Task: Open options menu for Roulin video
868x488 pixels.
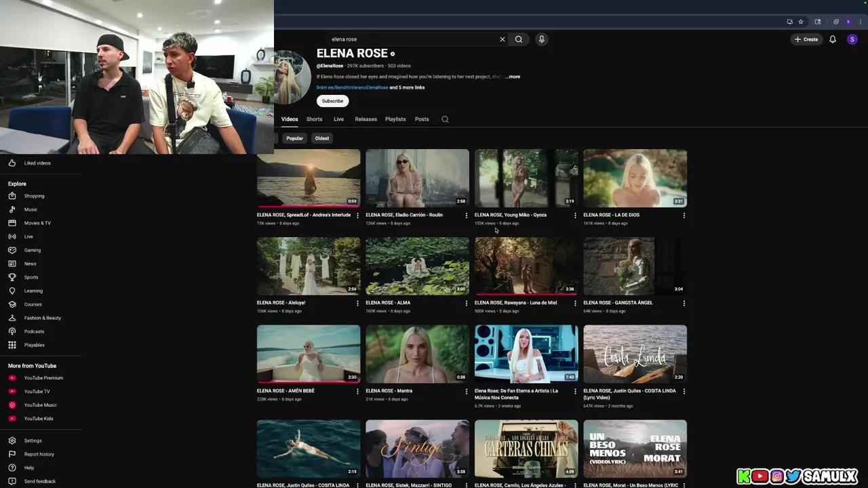Action: (x=466, y=216)
